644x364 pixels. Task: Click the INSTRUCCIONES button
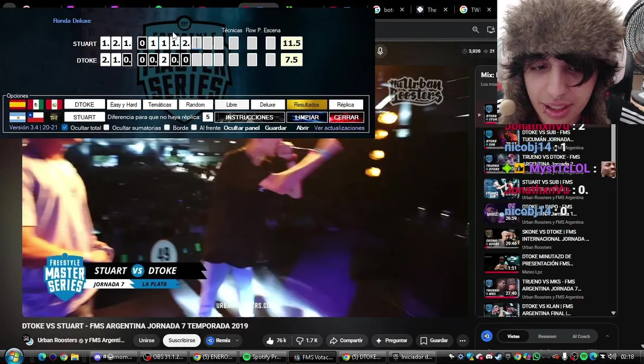pos(250,117)
